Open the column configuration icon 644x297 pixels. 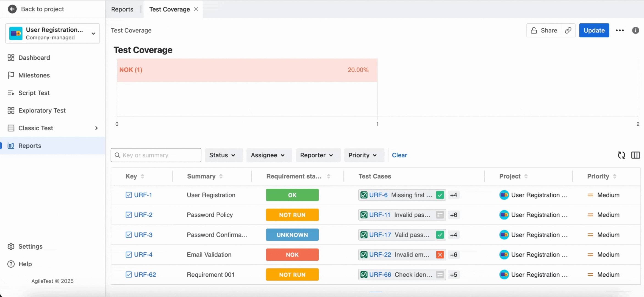pyautogui.click(x=635, y=155)
